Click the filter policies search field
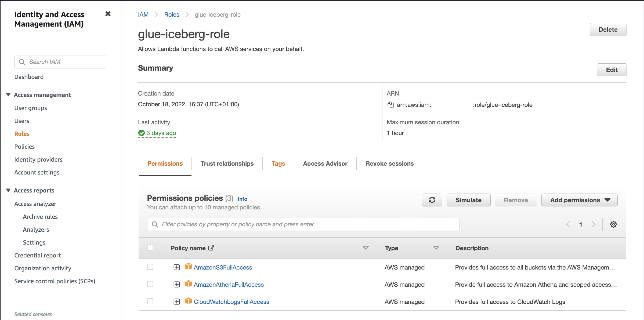 (x=303, y=224)
